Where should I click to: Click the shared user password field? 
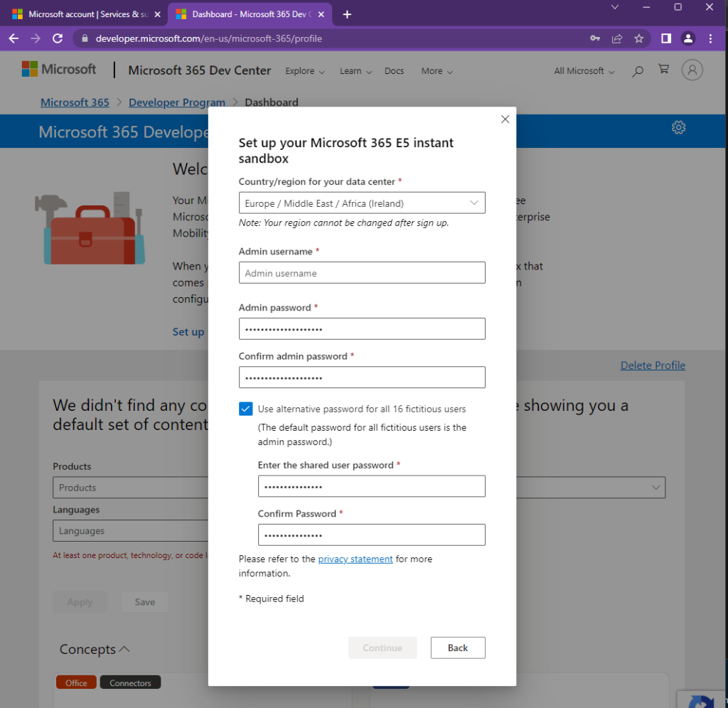[371, 486]
